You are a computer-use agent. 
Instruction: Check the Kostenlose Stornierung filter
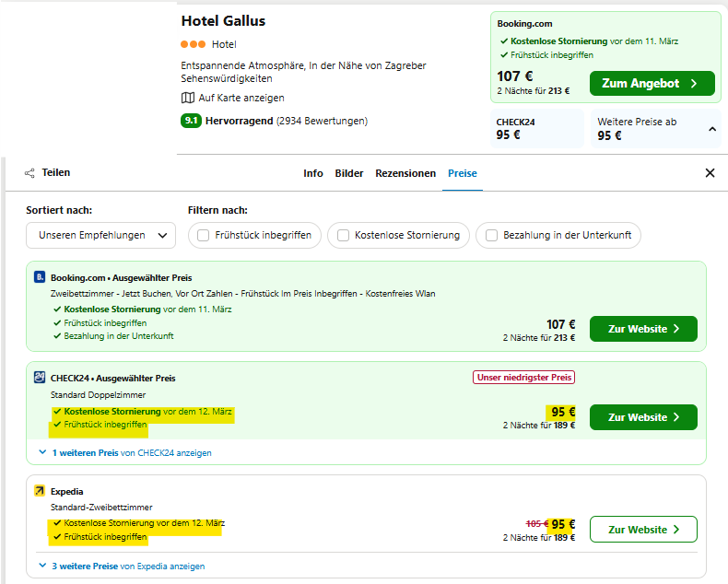coord(344,235)
